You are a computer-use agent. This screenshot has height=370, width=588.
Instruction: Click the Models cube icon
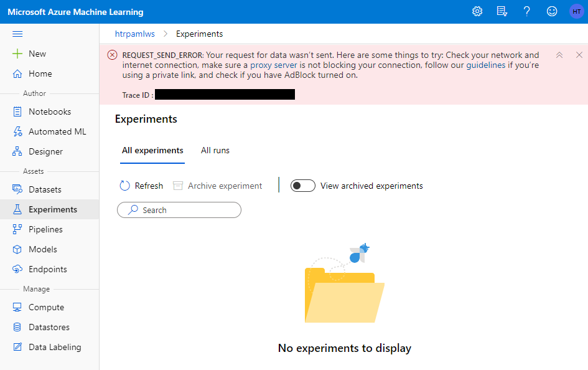pyautogui.click(x=17, y=249)
